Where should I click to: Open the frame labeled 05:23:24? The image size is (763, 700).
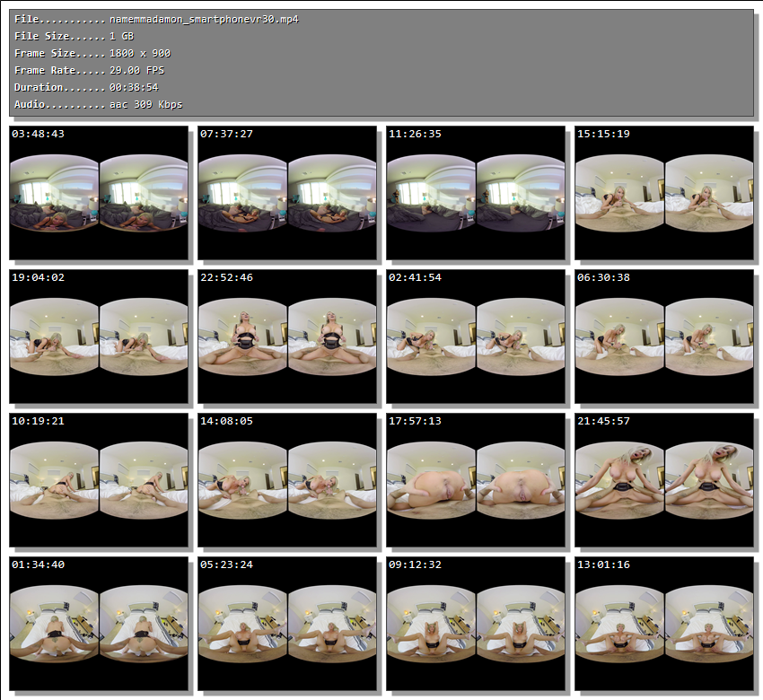[x=287, y=624]
